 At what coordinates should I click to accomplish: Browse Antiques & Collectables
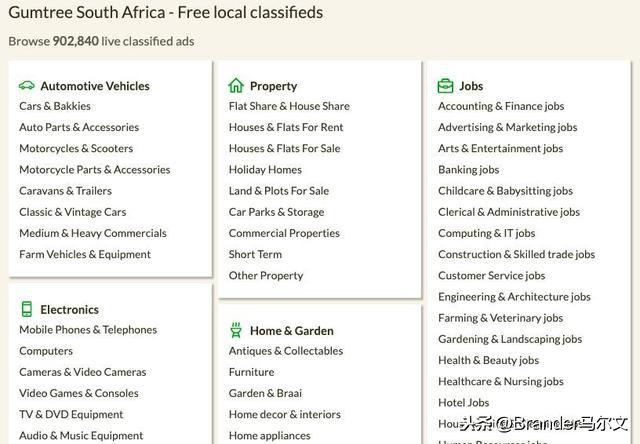[x=286, y=351]
